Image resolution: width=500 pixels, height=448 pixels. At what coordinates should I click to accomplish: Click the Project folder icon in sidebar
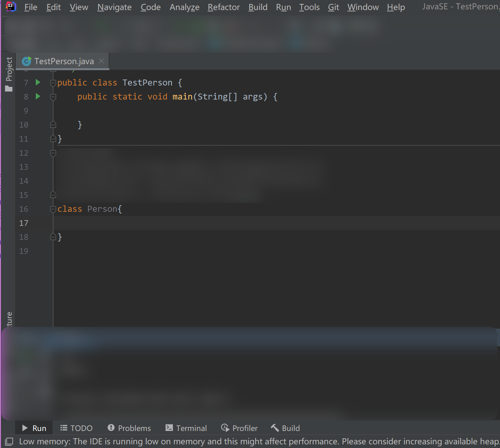[x=9, y=89]
